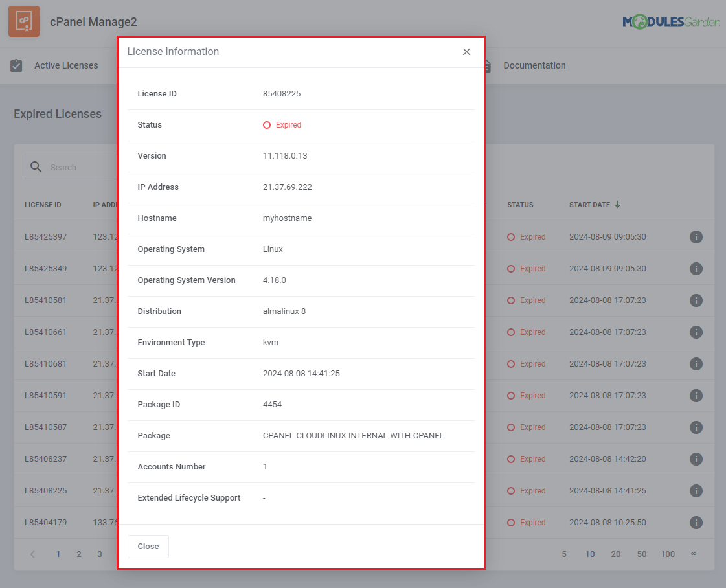Go to page 3 of results

(100, 554)
